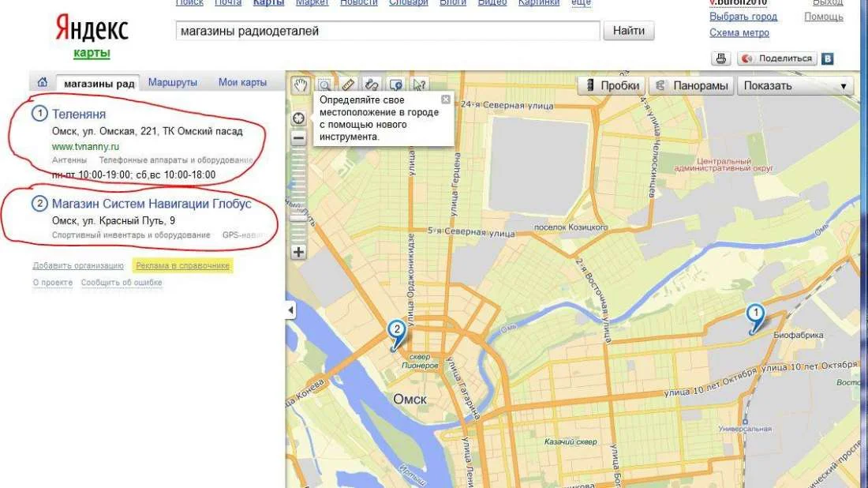
Task: Click the zoom slider handle
Action: (x=298, y=216)
